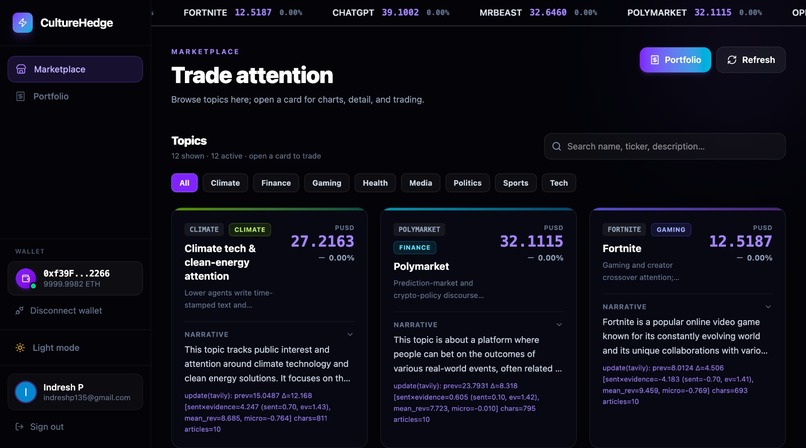Screen dimensions: 806x448
Task: Filter topics by Climate
Action: 225,183
